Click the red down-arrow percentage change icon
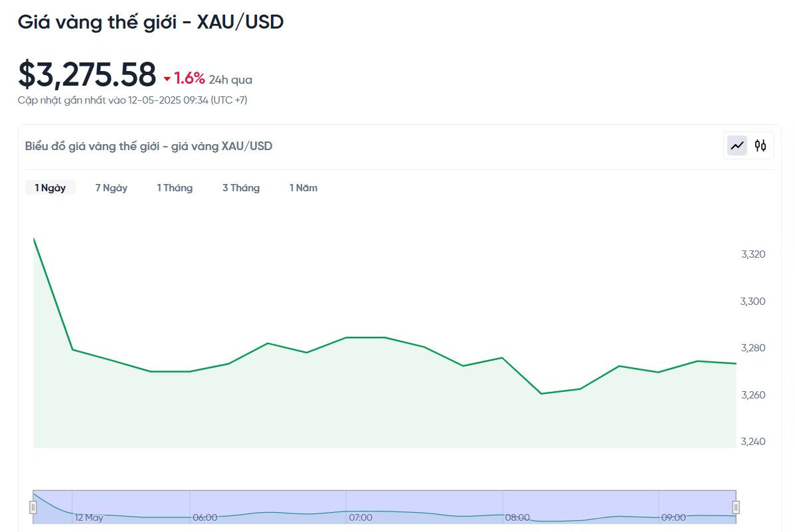The image size is (795, 532). pos(167,78)
